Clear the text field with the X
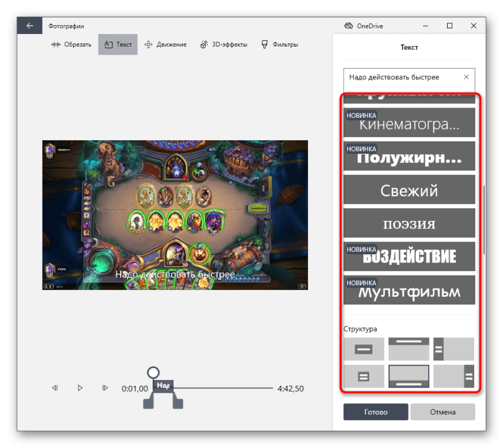This screenshot has width=503, height=448. pyautogui.click(x=466, y=77)
